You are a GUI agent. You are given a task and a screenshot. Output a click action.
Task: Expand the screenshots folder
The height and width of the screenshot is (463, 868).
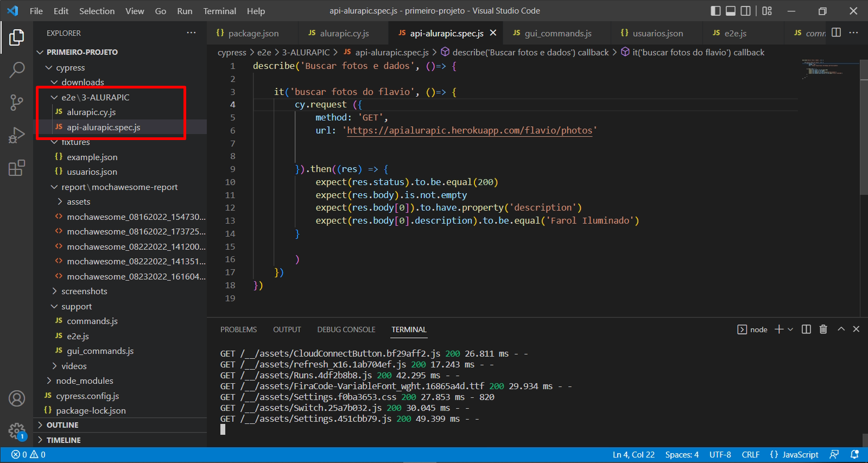(x=120, y=291)
